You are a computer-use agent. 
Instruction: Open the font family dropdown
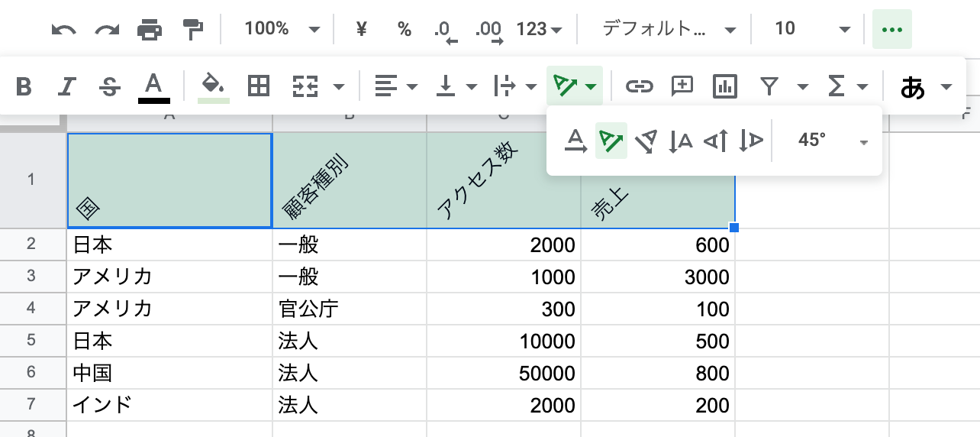pos(669,30)
